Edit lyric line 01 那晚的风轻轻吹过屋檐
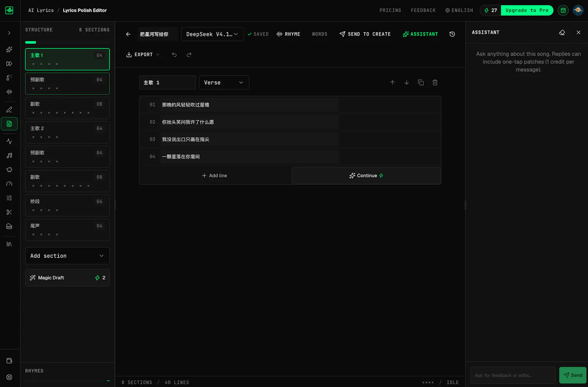Image resolution: width=588 pixels, height=387 pixels. tap(249, 105)
